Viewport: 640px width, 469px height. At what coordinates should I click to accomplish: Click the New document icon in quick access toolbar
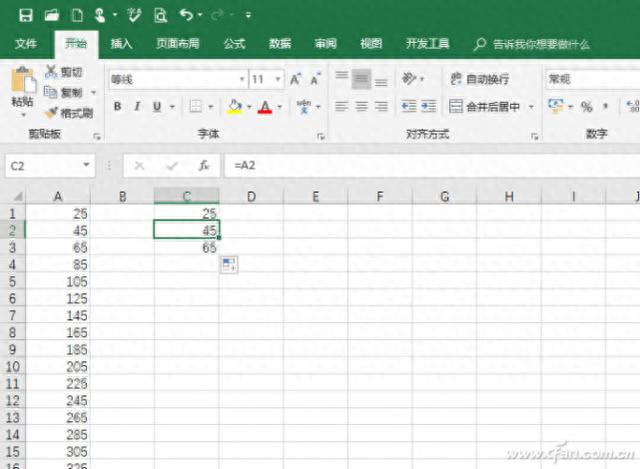pos(77,16)
